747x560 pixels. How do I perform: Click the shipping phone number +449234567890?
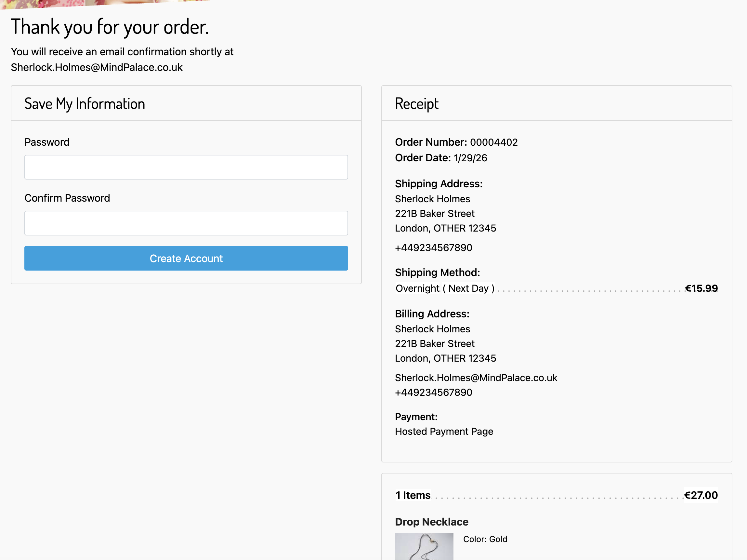434,247
